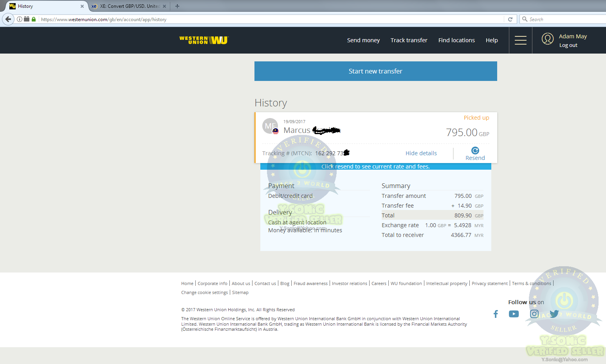This screenshot has width=606, height=364.
Task: Open the WU foundation footer link
Action: (406, 283)
